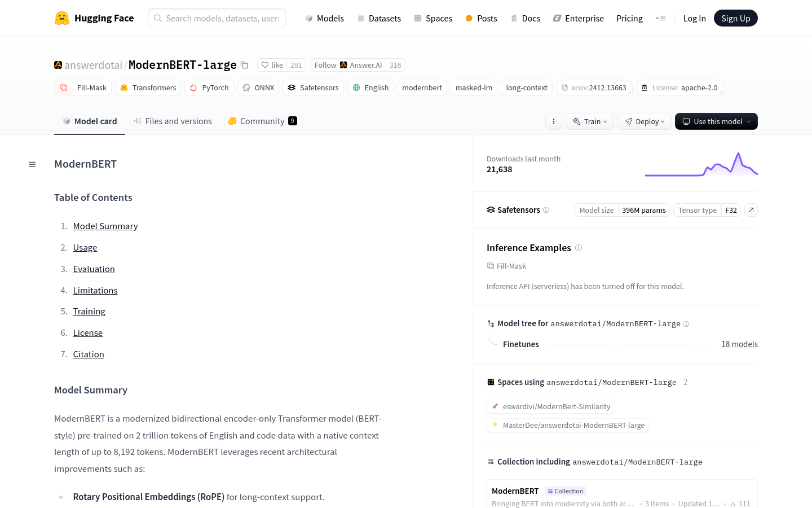The image size is (812, 508).
Task: Click the downloads last month chart
Action: 701,164
